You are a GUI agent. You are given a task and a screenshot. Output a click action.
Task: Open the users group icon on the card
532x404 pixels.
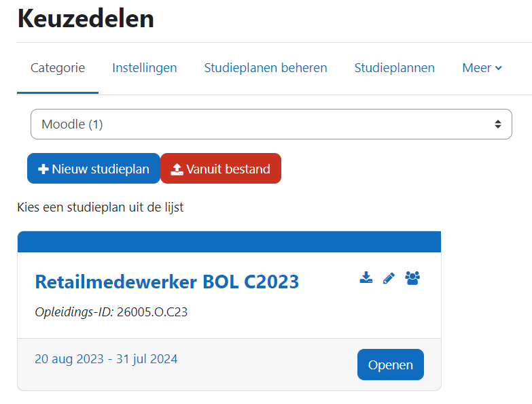(x=412, y=277)
